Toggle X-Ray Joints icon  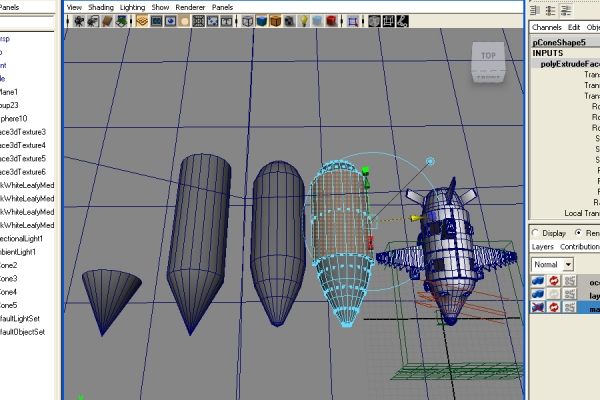(x=402, y=21)
